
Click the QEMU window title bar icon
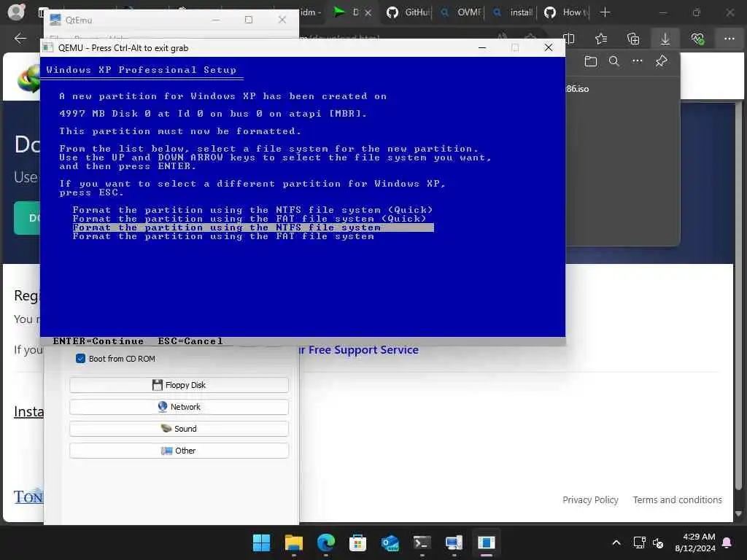click(48, 47)
